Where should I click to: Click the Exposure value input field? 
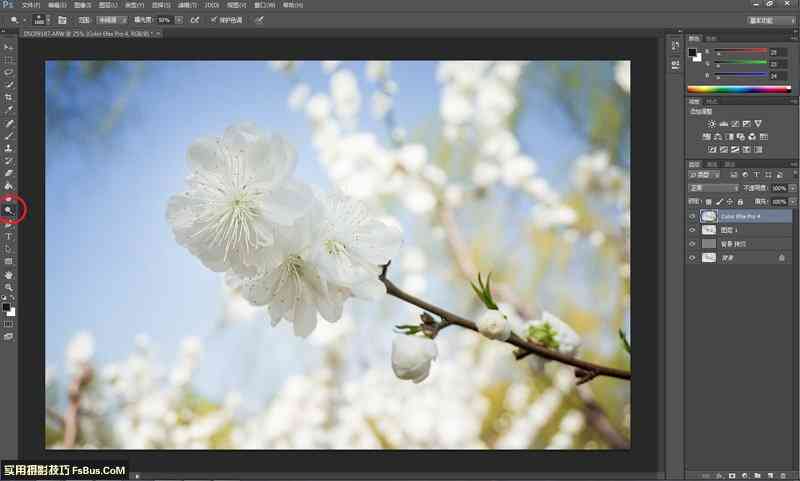(164, 19)
